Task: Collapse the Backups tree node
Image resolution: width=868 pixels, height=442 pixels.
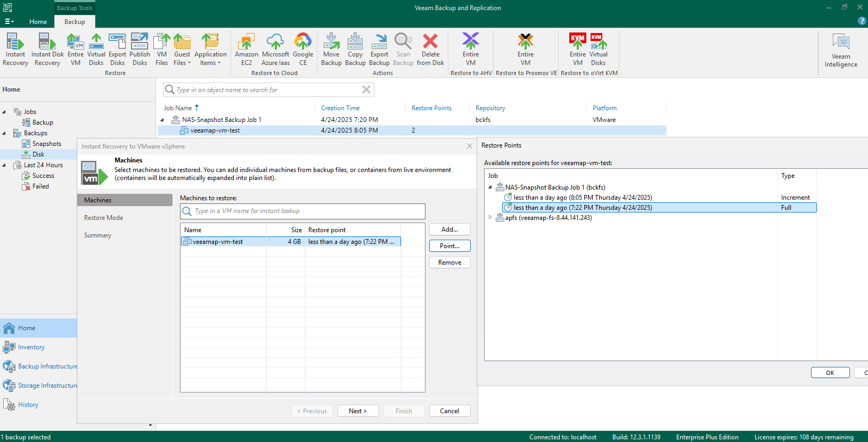Action: tap(4, 133)
